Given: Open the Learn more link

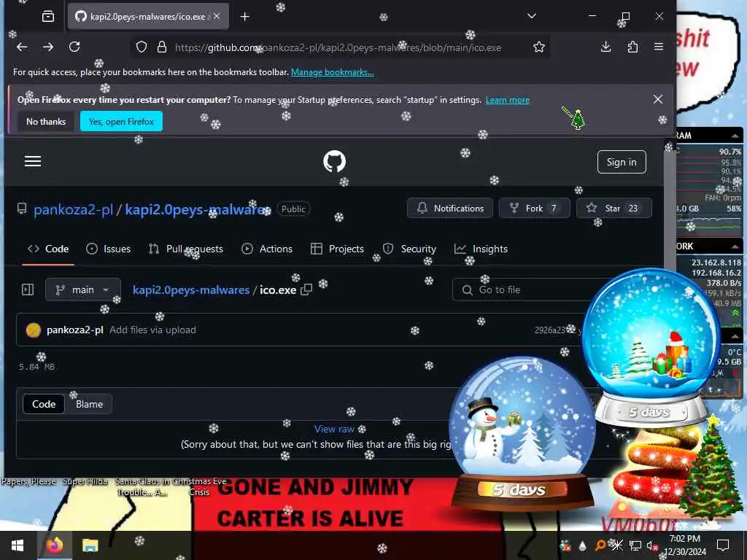Looking at the screenshot, I should click(508, 100).
